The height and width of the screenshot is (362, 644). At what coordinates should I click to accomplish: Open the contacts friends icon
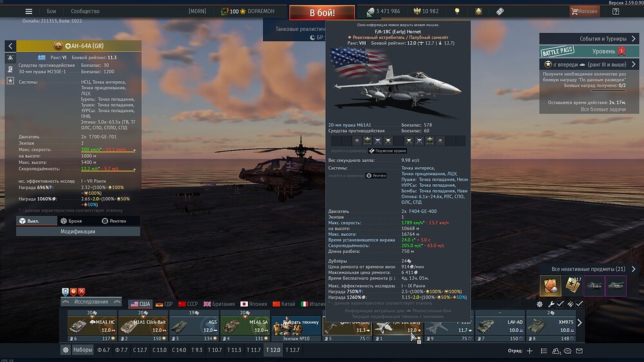click(x=556, y=351)
